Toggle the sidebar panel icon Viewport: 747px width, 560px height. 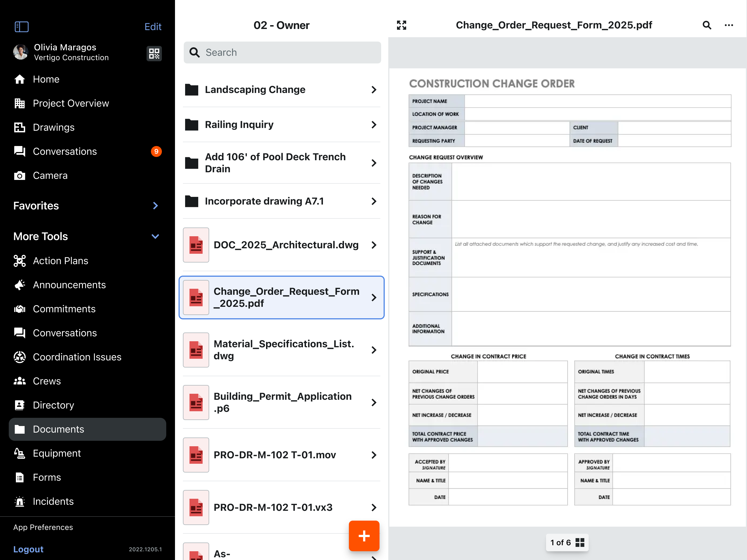coord(22,26)
